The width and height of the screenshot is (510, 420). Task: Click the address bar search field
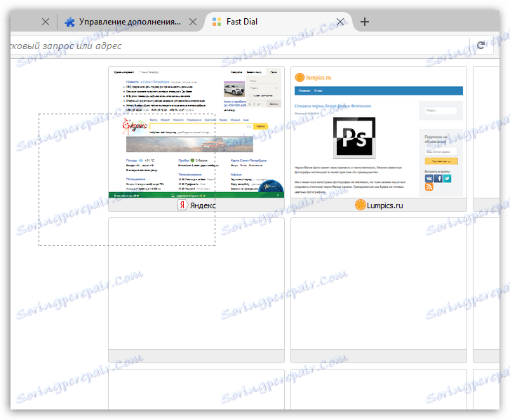coord(239,46)
